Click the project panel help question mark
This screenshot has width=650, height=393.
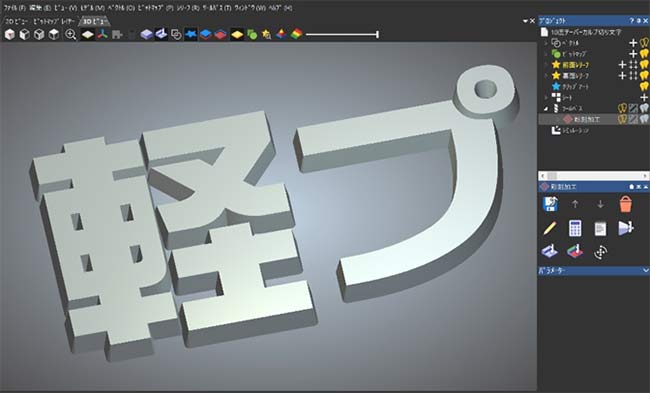click(x=632, y=21)
